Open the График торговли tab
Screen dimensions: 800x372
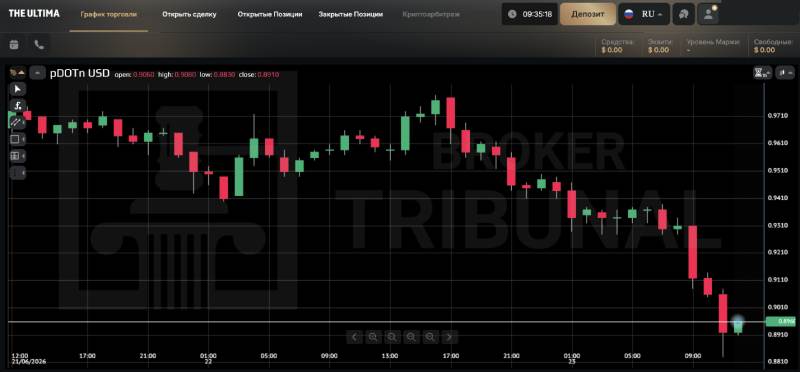(109, 14)
